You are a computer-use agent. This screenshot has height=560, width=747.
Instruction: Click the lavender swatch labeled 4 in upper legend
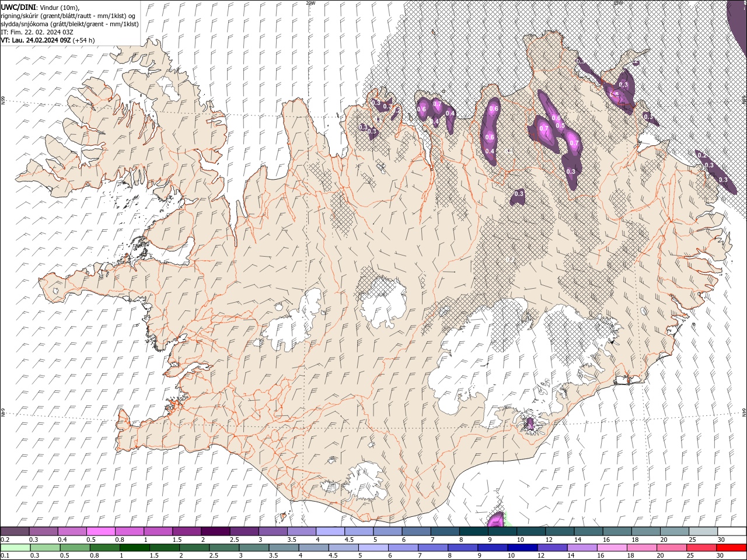[330, 531]
